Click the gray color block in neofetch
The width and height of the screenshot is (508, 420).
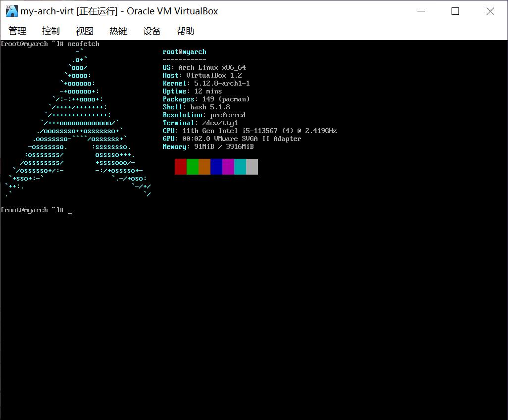click(x=252, y=167)
